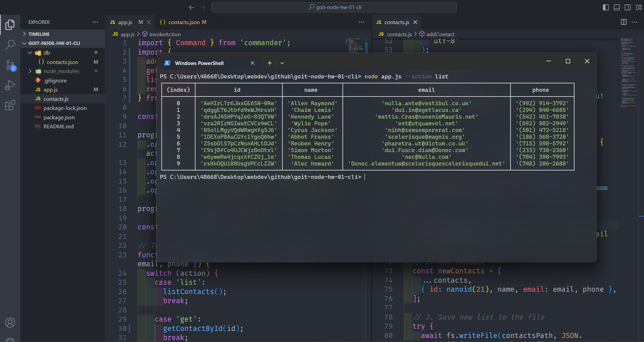Open the Run and Debug view
This screenshot has height=342, width=644.
pyautogui.click(x=10, y=85)
